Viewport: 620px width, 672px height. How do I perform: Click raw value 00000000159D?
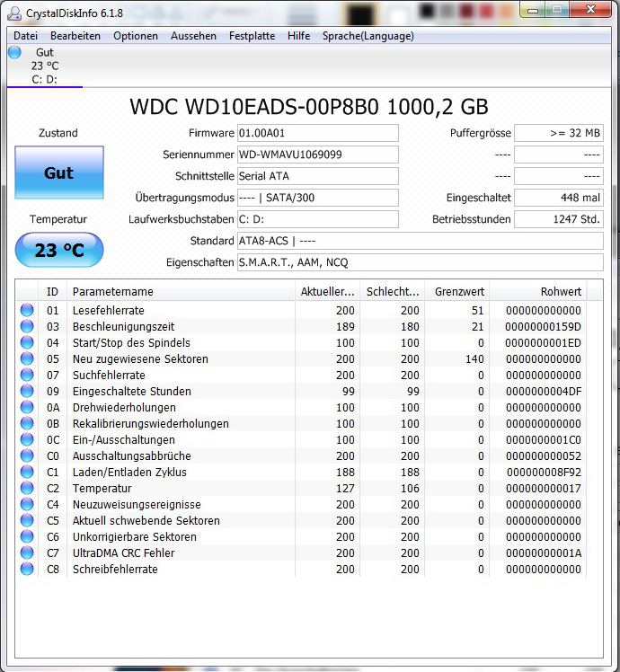pyautogui.click(x=543, y=327)
